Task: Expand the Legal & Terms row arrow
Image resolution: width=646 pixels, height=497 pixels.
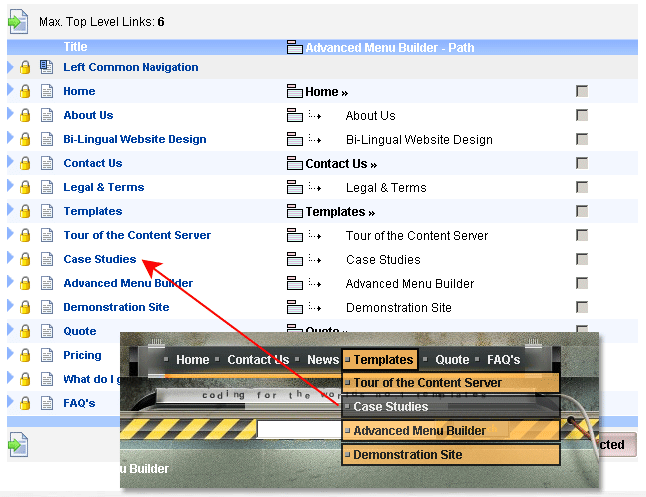Action: tap(10, 186)
